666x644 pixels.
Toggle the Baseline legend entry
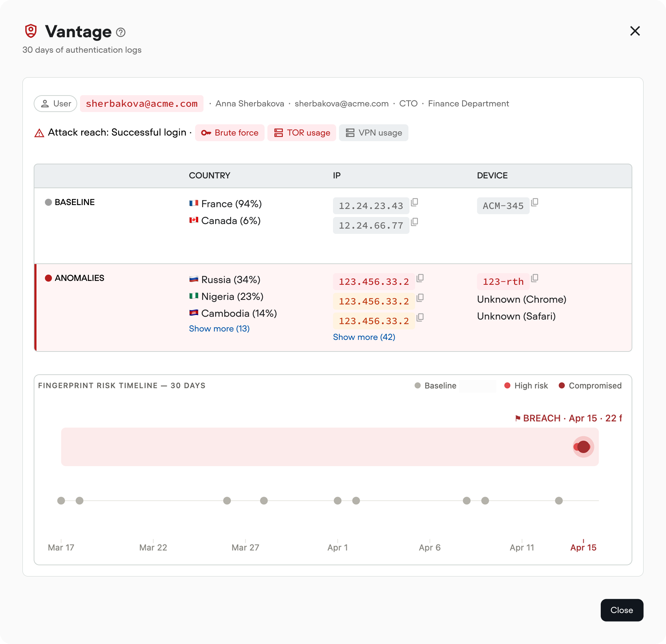pyautogui.click(x=435, y=386)
